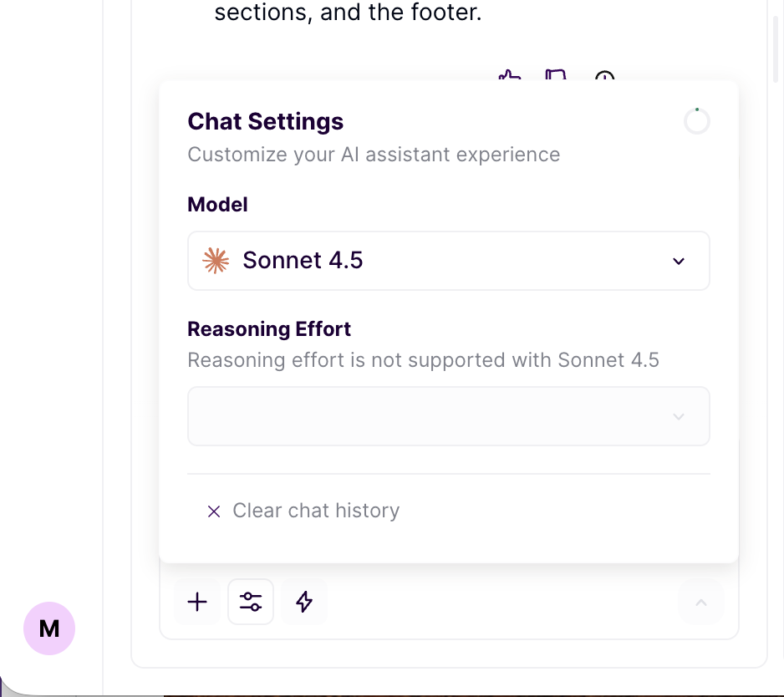Open the empty Reasoning Effort dropdown

pos(448,416)
